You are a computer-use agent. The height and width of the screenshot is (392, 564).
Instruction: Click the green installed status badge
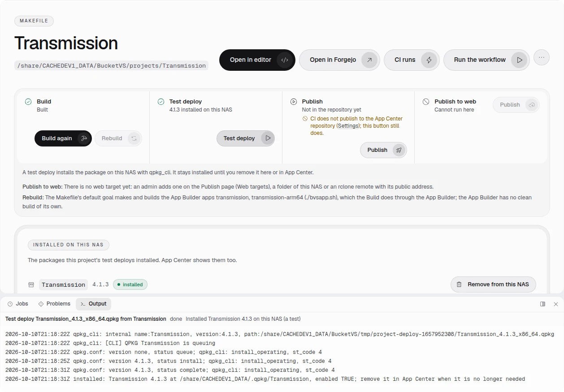130,284
